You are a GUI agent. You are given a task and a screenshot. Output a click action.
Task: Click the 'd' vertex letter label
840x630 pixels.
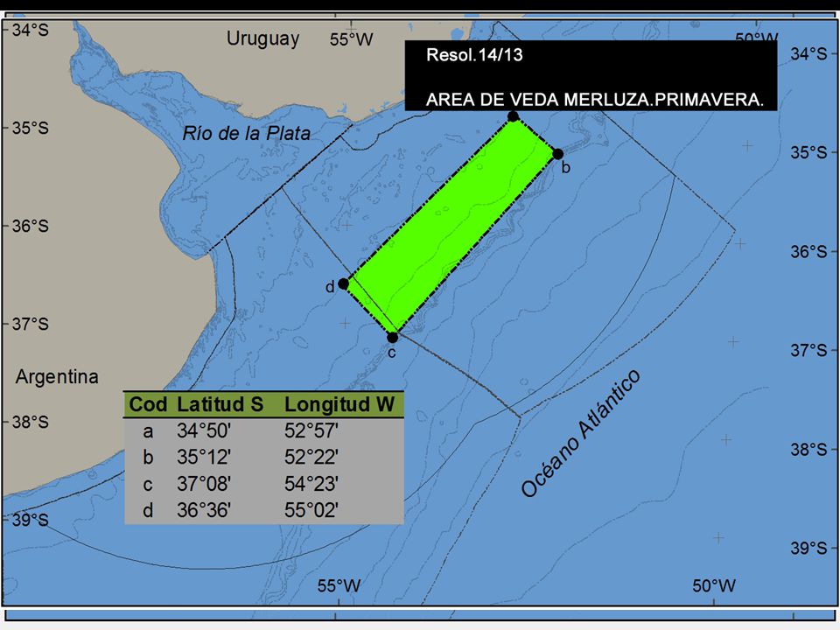(x=330, y=287)
